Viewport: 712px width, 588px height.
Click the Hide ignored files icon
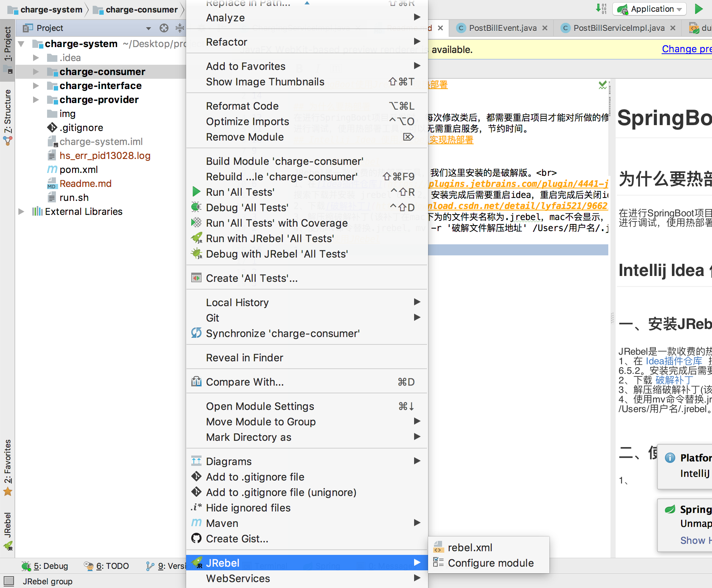(x=196, y=507)
